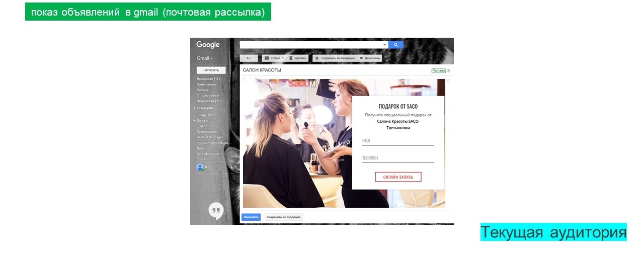Click the ad info icon beside Реклама
Image resolution: width=644 pixels, height=253 pixels.
pyautogui.click(x=448, y=71)
